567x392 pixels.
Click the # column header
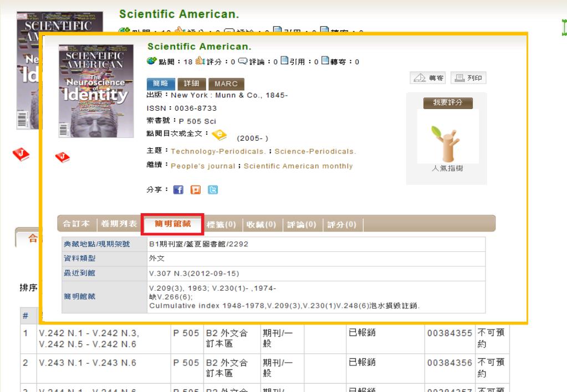click(25, 316)
